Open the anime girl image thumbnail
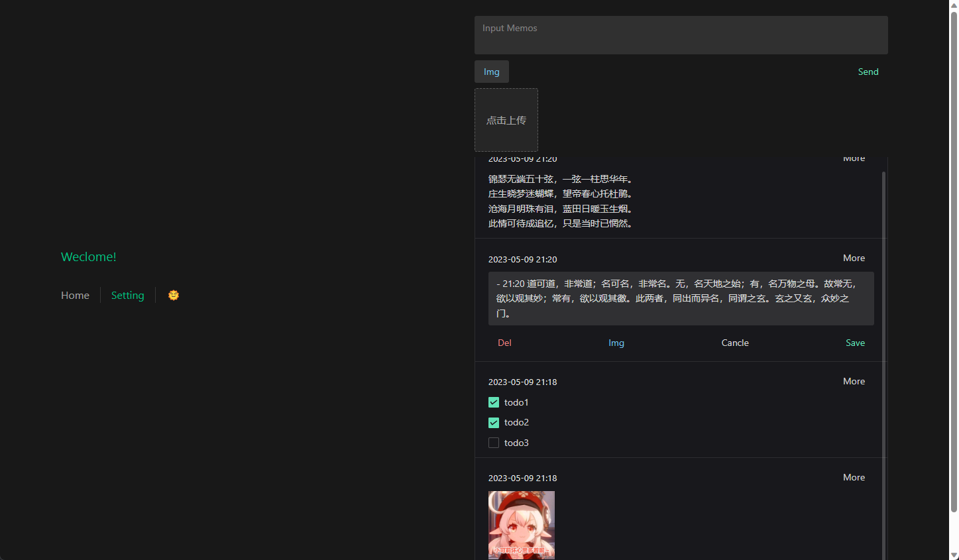Viewport: 959px width, 560px height. pos(522,525)
